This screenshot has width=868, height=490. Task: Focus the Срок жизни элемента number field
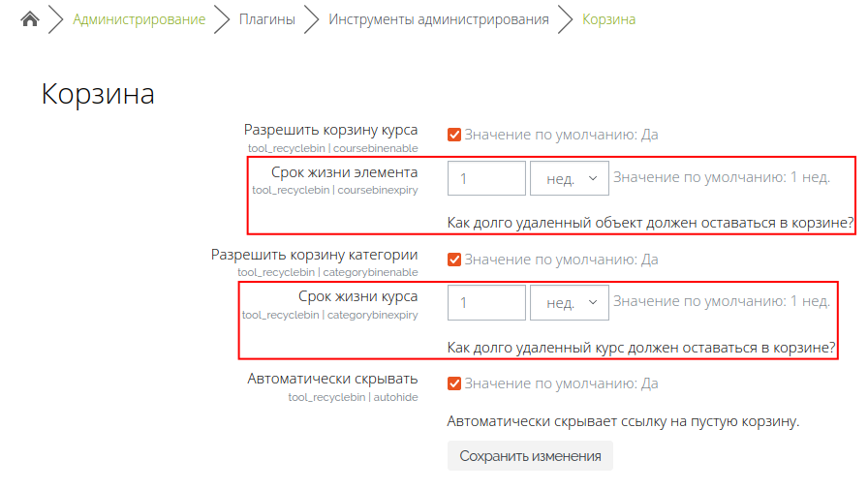486,178
